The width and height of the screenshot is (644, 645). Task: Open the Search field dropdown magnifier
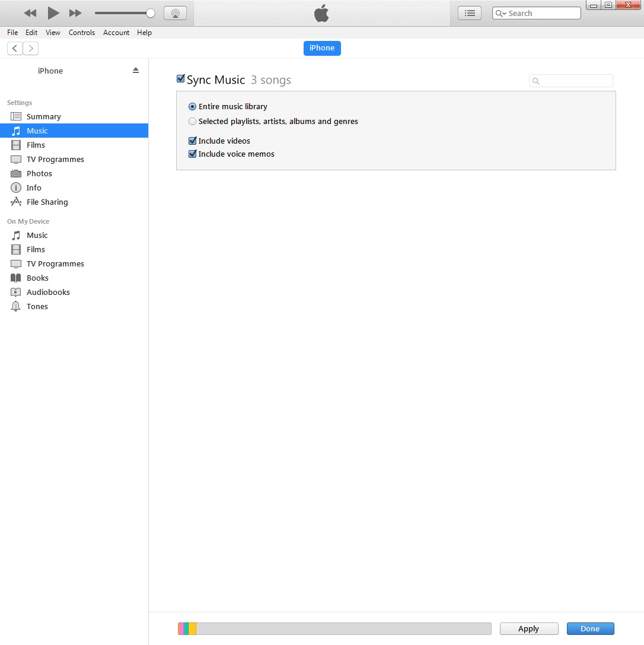pyautogui.click(x=500, y=14)
